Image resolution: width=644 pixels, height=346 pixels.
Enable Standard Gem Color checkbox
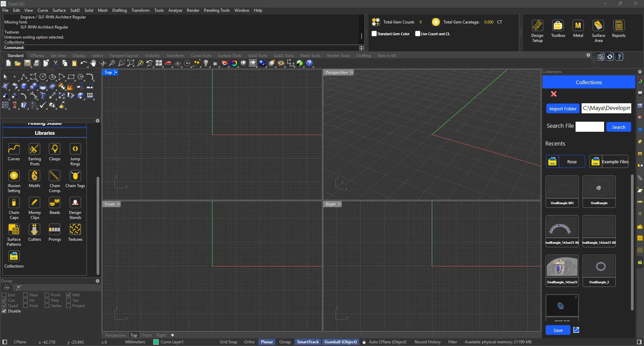[x=374, y=34]
